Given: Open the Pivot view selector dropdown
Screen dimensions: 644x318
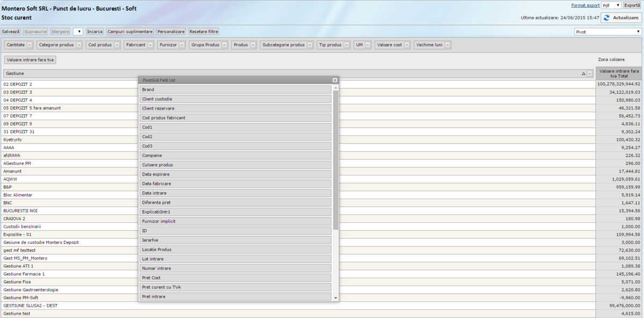Looking at the screenshot, I should coord(638,32).
